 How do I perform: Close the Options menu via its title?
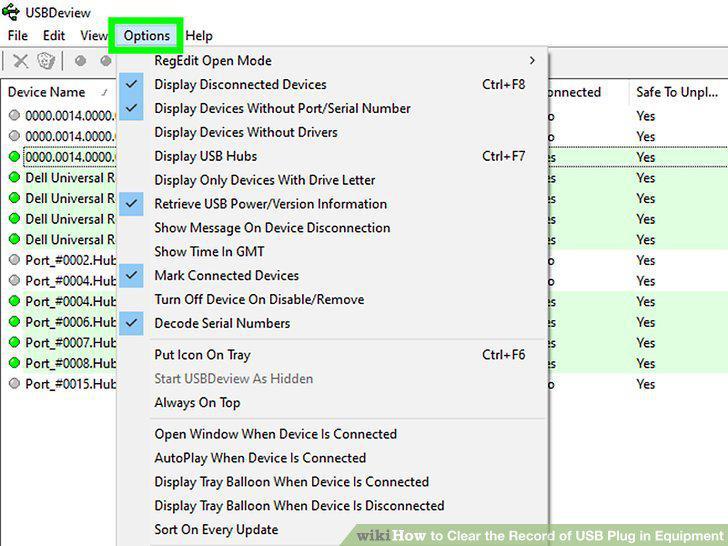pyautogui.click(x=146, y=36)
